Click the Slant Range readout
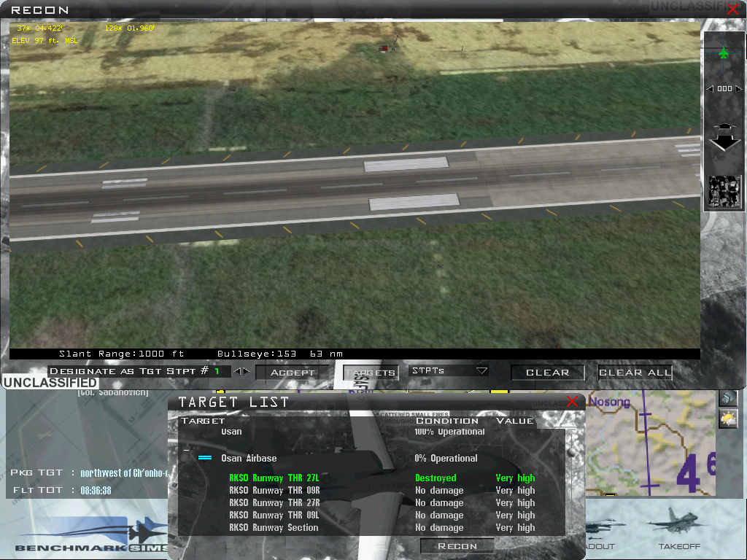 click(x=122, y=354)
